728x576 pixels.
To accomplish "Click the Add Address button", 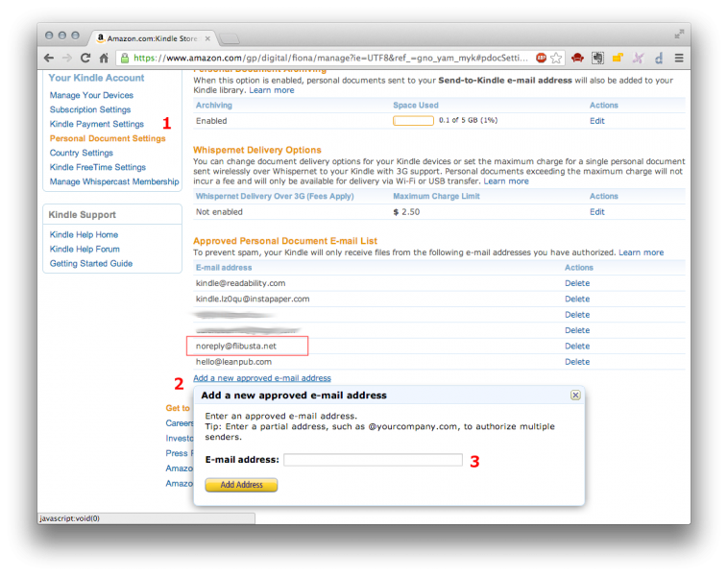I will 241,485.
